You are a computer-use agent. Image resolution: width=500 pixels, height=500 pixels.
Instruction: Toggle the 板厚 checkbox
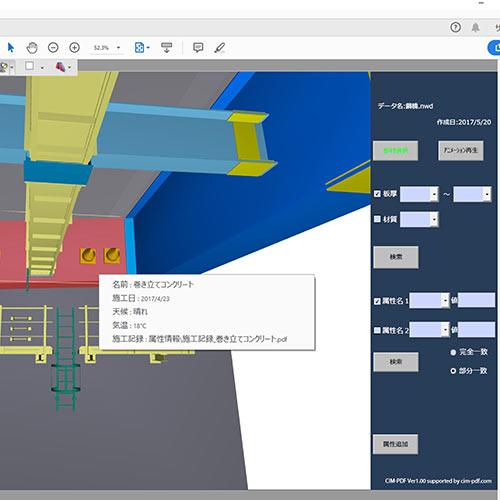tap(377, 194)
